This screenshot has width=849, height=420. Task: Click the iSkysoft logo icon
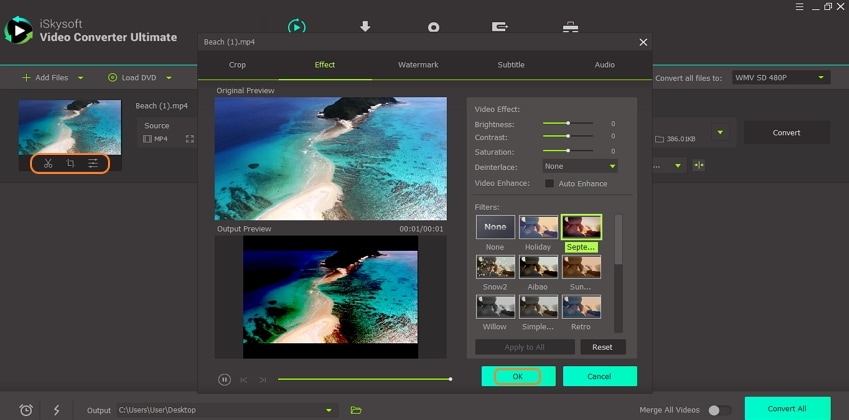coord(18,30)
